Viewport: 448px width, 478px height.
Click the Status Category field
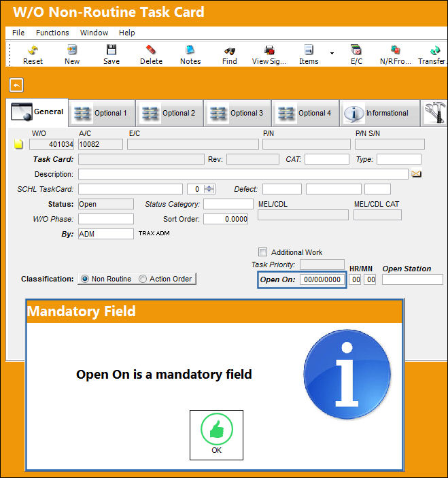(228, 204)
